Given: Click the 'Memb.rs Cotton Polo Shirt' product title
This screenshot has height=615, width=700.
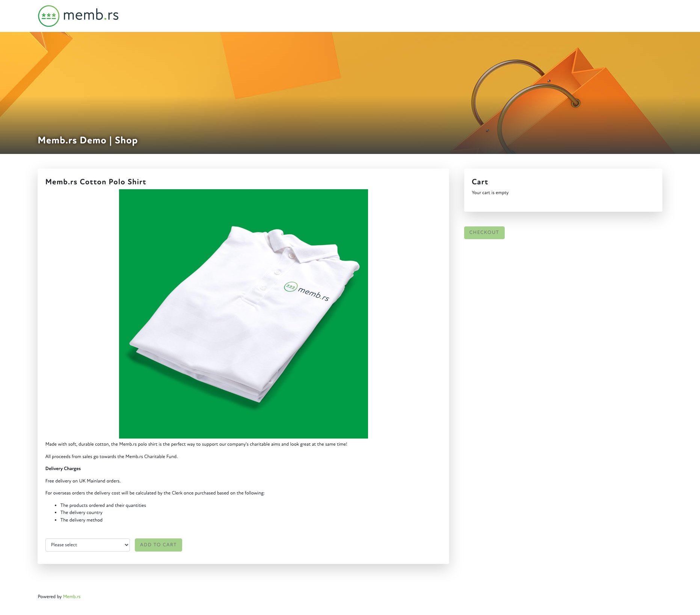Looking at the screenshot, I should (96, 182).
